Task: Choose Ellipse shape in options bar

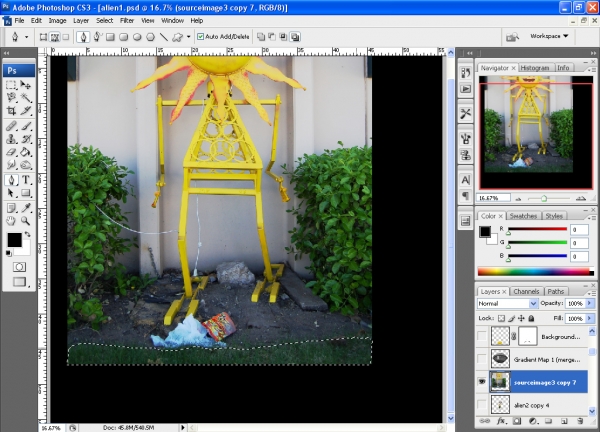Action: 137,37
